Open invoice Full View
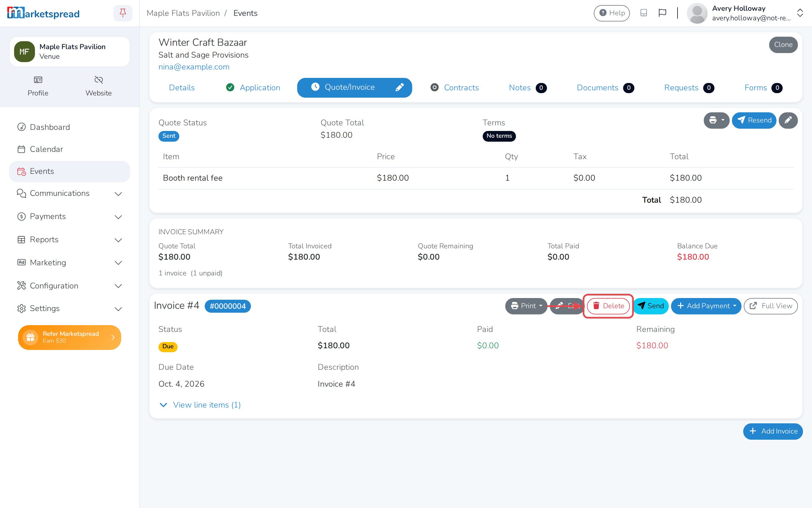The image size is (812, 508). [770, 306]
